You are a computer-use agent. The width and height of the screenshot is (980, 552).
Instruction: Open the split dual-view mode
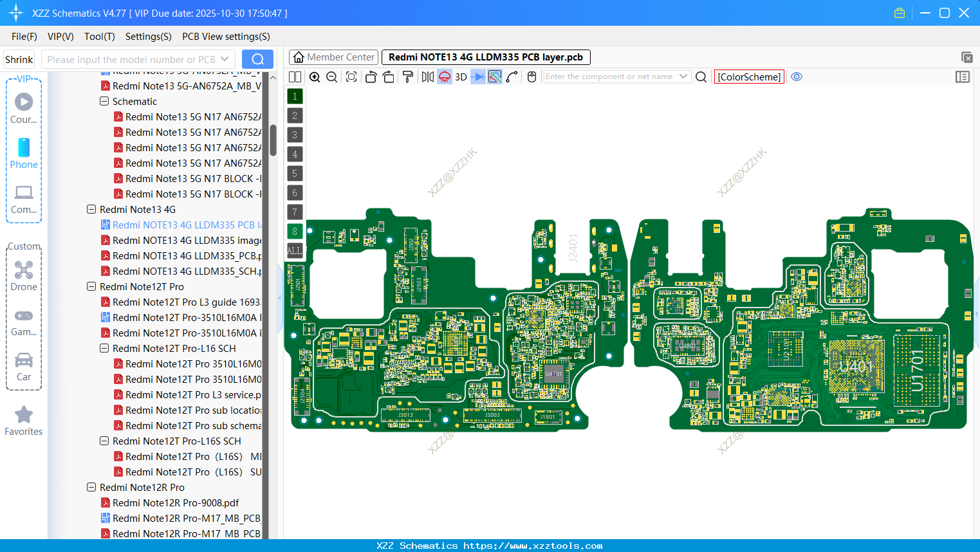tap(295, 77)
